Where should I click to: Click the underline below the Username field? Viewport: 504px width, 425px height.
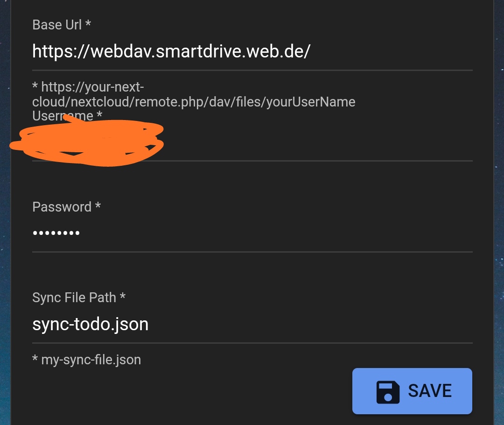click(280, 161)
